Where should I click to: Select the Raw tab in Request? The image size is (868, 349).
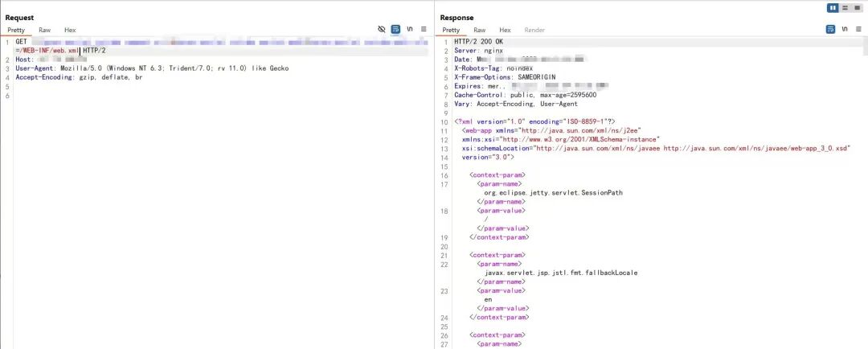pos(44,30)
